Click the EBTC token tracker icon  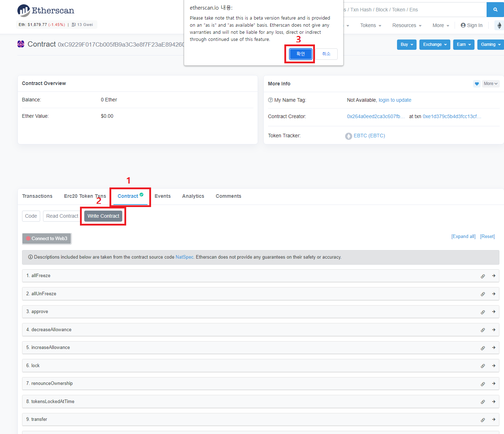(349, 136)
